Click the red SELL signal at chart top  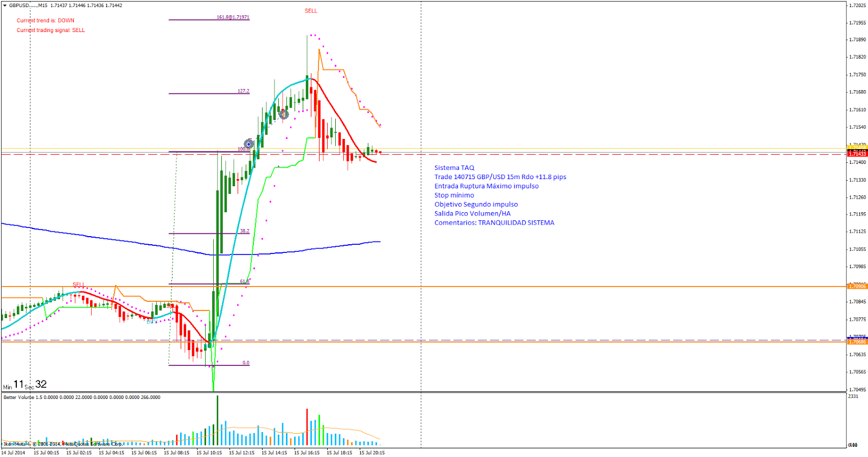pos(311,11)
